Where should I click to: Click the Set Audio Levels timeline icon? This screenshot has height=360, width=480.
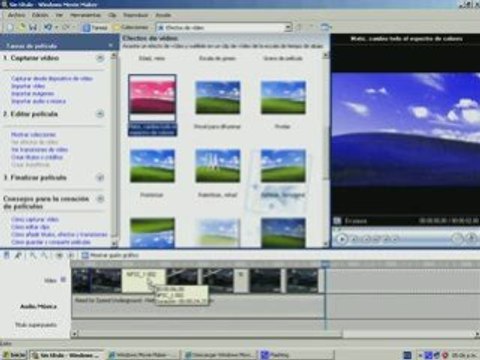pos(7,255)
